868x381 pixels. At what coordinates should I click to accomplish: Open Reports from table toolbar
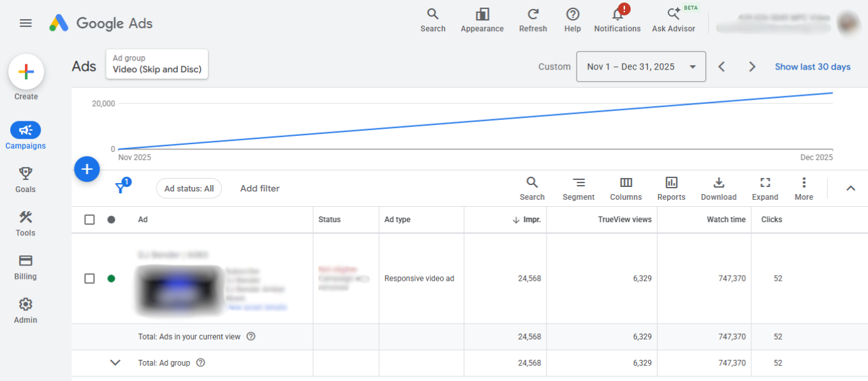point(671,189)
